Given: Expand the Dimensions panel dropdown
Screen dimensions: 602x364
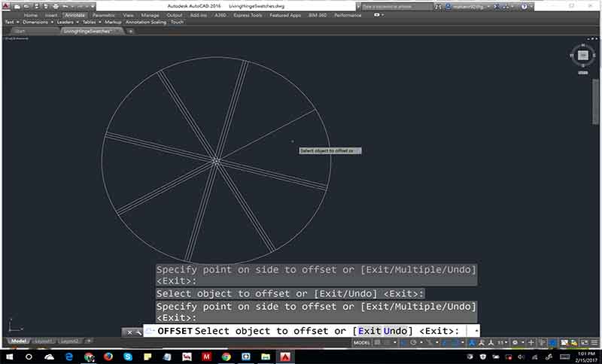Looking at the screenshot, I should tap(52, 23).
